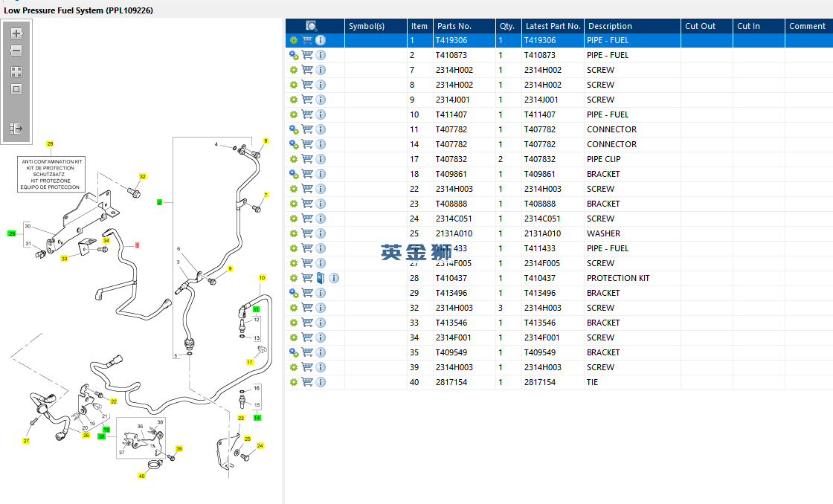This screenshot has width=833, height=504.
Task: Open info for TIE 2817154
Action: (x=321, y=382)
